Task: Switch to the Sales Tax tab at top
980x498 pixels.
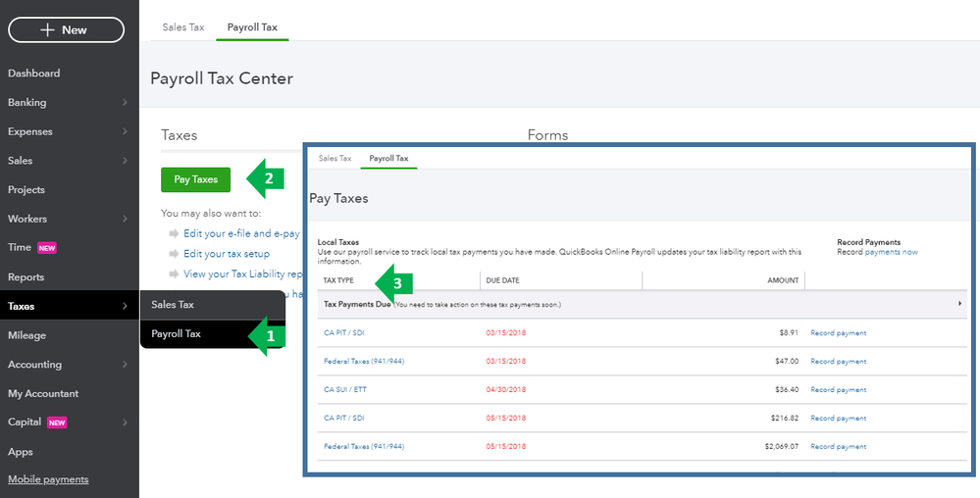Action: click(x=183, y=27)
